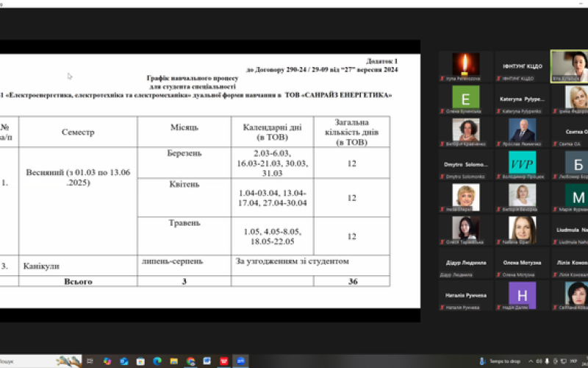Switch to Microsoft Word on the taskbar
The width and height of the screenshot is (588, 368).
(207, 361)
